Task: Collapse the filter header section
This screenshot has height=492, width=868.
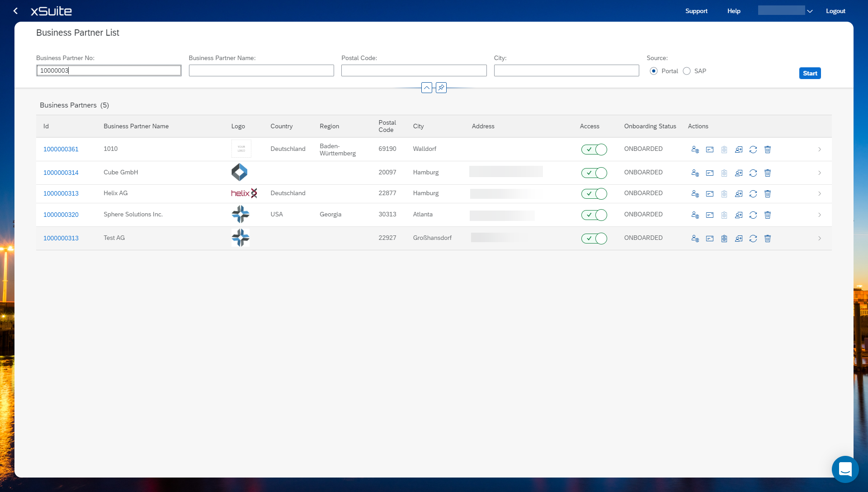Action: 426,88
